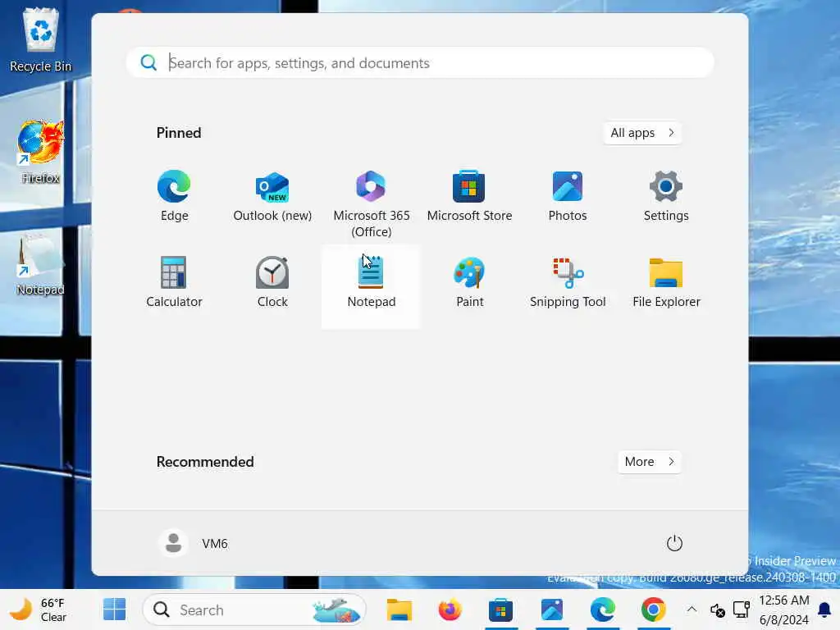The width and height of the screenshot is (840, 630).
Task: Open pinned Microsoft Store app
Action: [x=469, y=195]
